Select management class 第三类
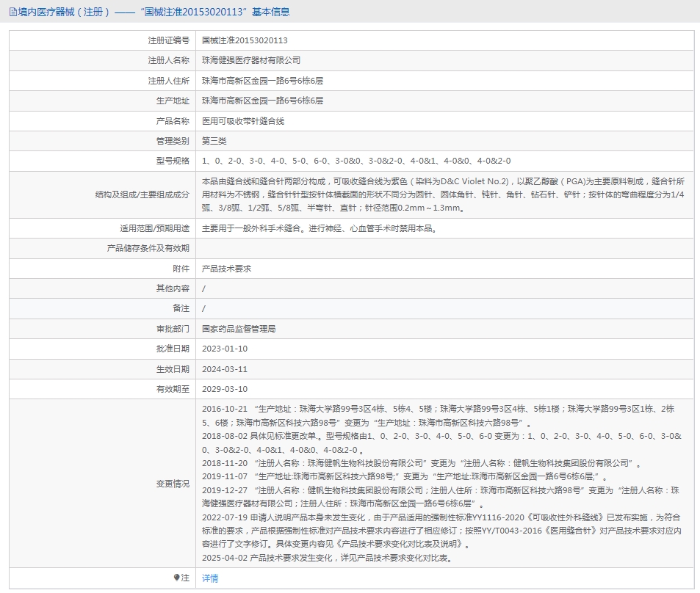This screenshot has height=593, width=700. [x=214, y=141]
